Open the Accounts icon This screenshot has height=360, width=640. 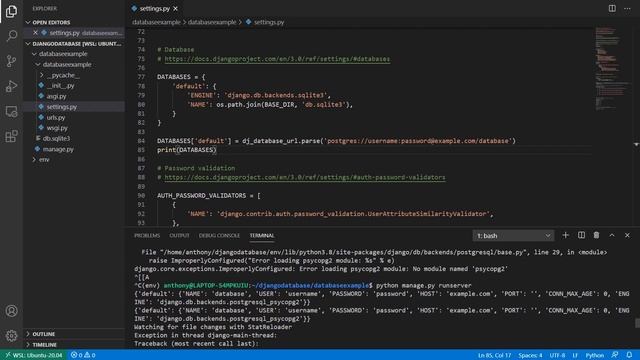pyautogui.click(x=11, y=311)
